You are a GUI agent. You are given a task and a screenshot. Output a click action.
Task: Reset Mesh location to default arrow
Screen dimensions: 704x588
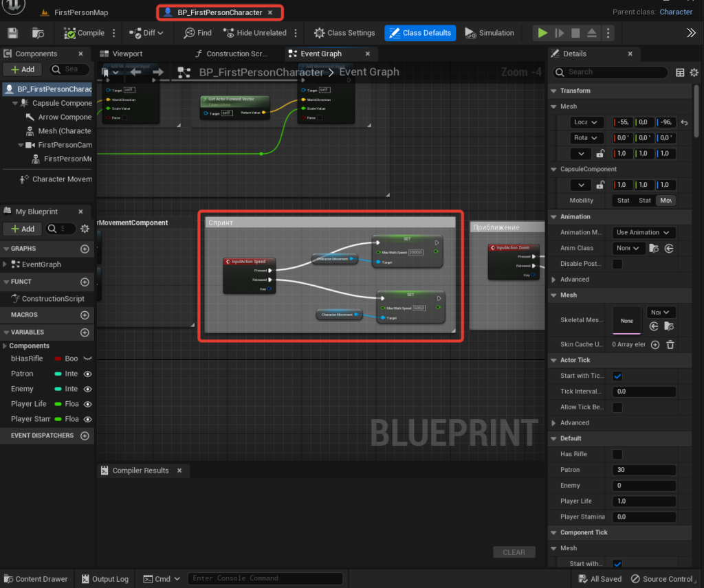click(684, 122)
